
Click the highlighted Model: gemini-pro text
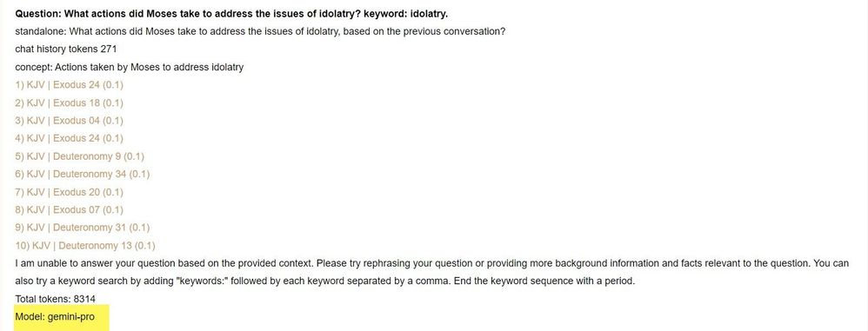[55, 317]
